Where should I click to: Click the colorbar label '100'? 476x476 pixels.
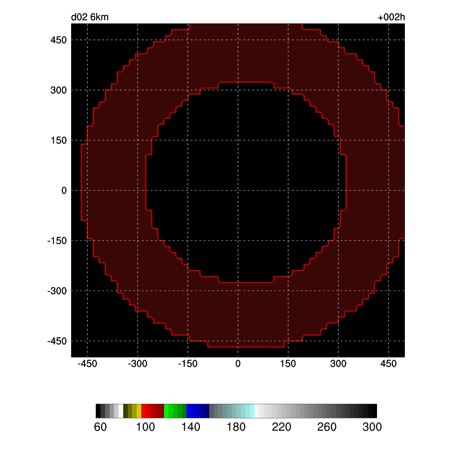point(145,427)
